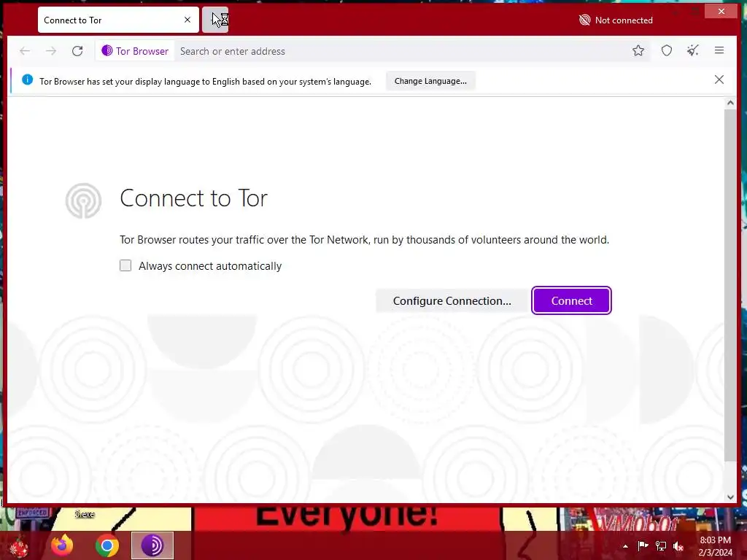Image resolution: width=747 pixels, height=560 pixels.
Task: Open the security level shield icon
Action: [x=666, y=50]
